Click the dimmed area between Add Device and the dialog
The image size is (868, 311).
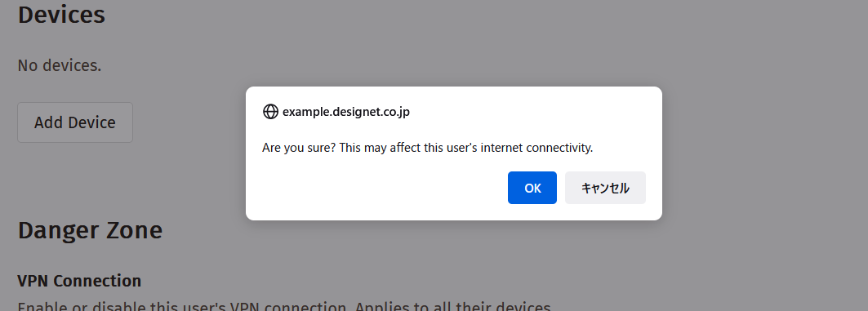(x=189, y=122)
